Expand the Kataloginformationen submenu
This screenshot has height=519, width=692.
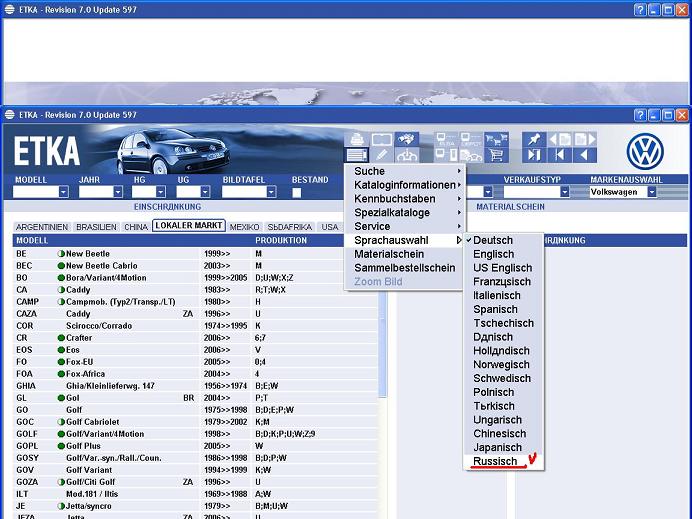pos(403,185)
